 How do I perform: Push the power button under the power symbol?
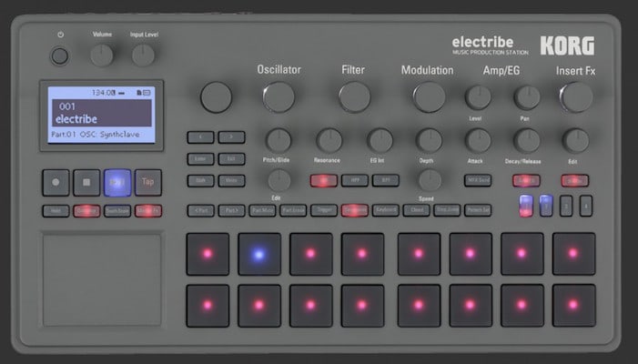(59, 56)
